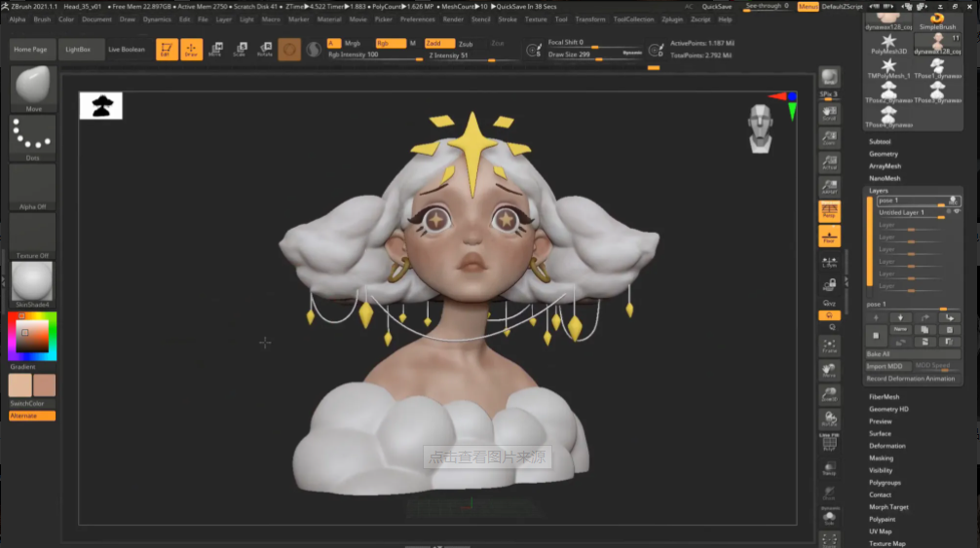This screenshot has width=980, height=548.
Task: Enable Mrgb mode
Action: pyautogui.click(x=353, y=43)
